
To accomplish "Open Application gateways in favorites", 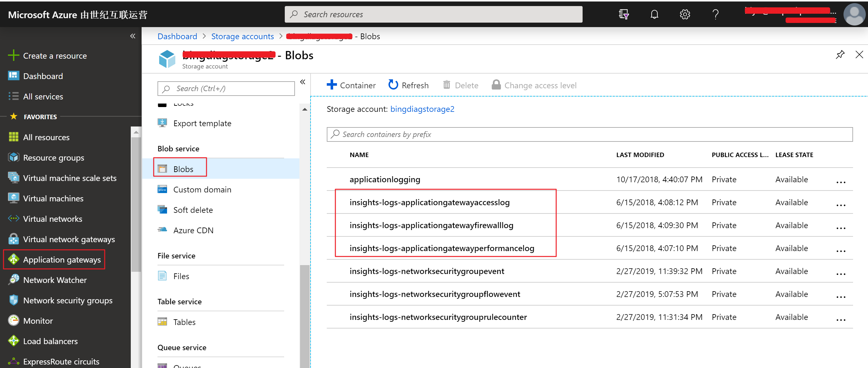I will tap(62, 259).
